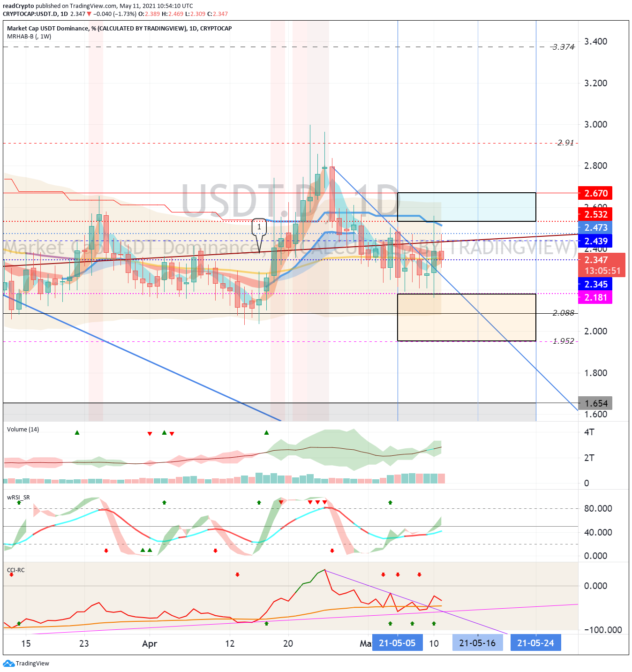
Task: Click the gray 1.654 price label
Action: coord(595,403)
